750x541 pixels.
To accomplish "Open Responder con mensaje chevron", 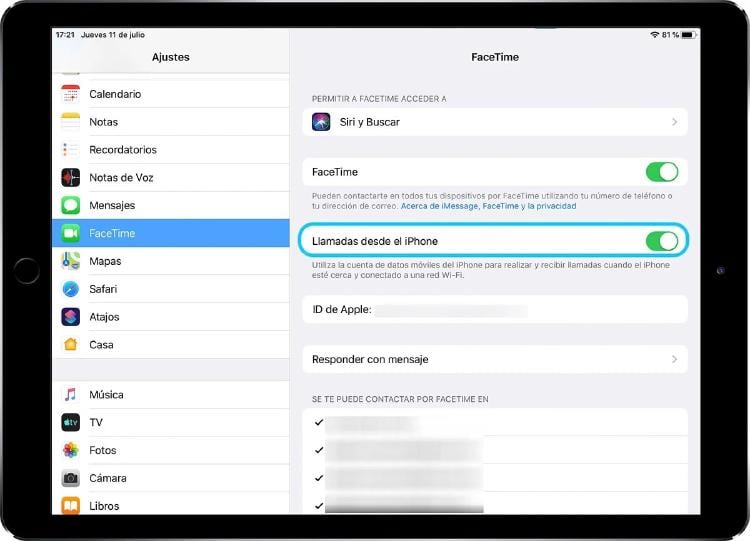I will coord(674,359).
